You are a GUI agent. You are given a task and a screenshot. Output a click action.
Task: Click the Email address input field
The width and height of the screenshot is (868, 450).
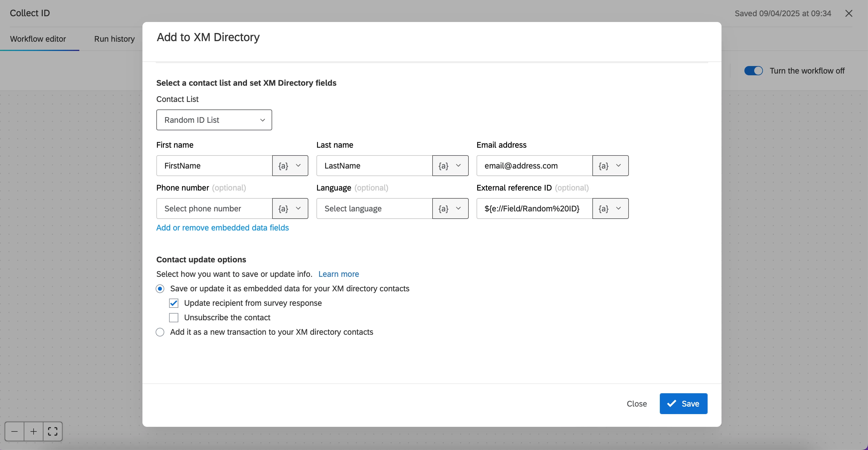(x=534, y=166)
